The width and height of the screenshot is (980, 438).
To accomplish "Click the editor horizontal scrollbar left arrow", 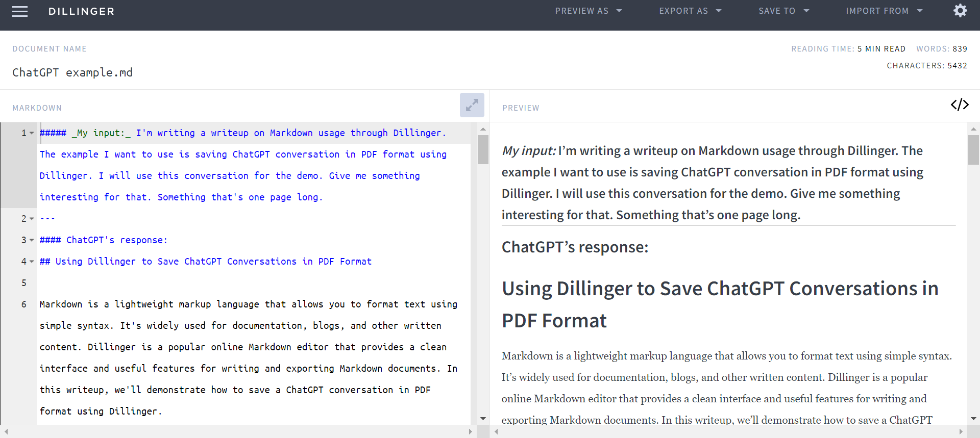I will point(6,432).
